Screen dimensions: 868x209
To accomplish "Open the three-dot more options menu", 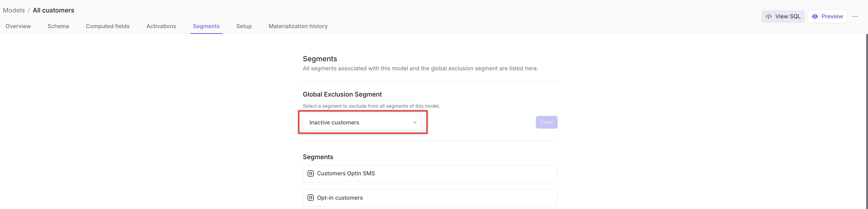I will click(x=855, y=16).
